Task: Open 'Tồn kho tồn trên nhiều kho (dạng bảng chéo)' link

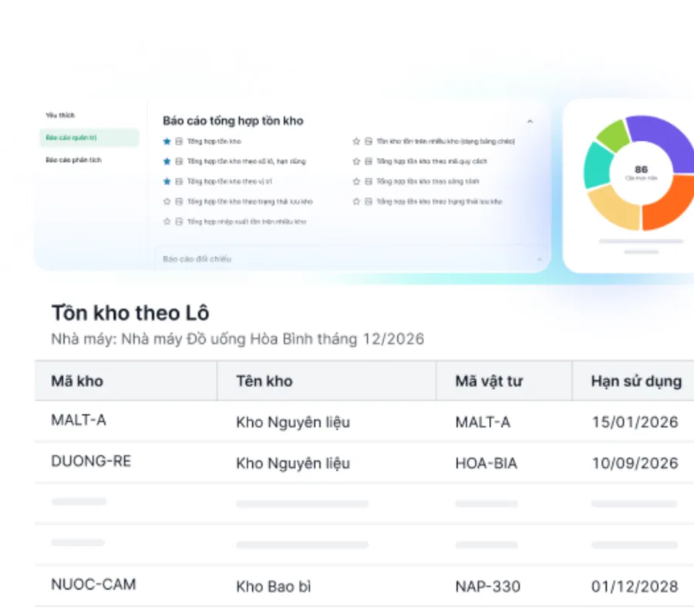Action: [445, 142]
